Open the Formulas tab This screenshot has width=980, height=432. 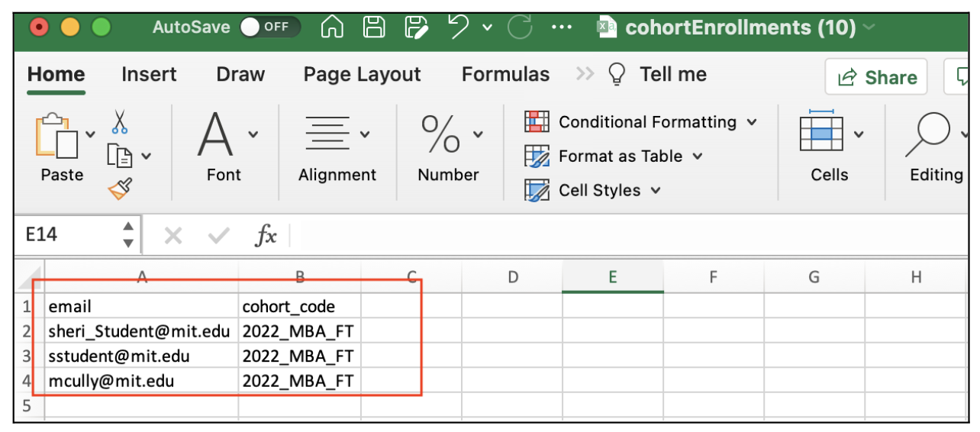[x=505, y=74]
